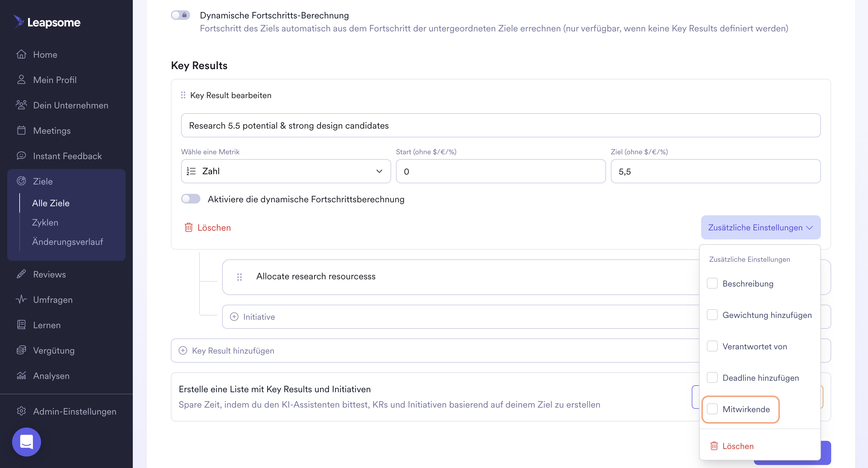Click the Instant Feedback chat icon

click(21, 155)
